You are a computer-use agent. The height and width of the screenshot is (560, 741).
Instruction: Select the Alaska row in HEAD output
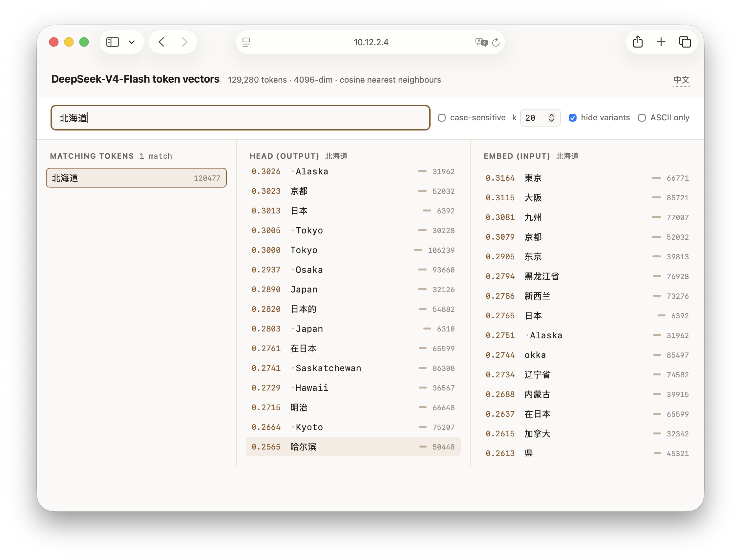(353, 171)
